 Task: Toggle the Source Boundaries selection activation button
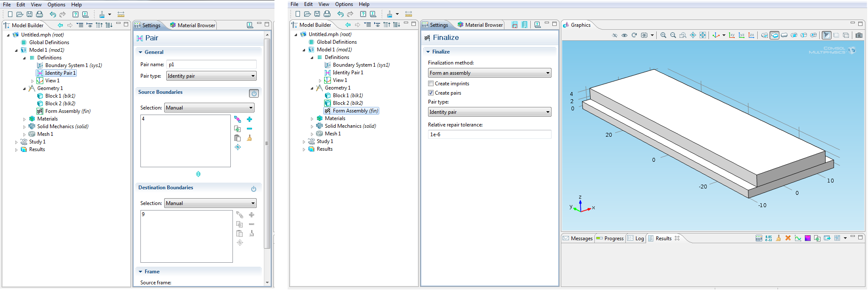click(x=254, y=93)
